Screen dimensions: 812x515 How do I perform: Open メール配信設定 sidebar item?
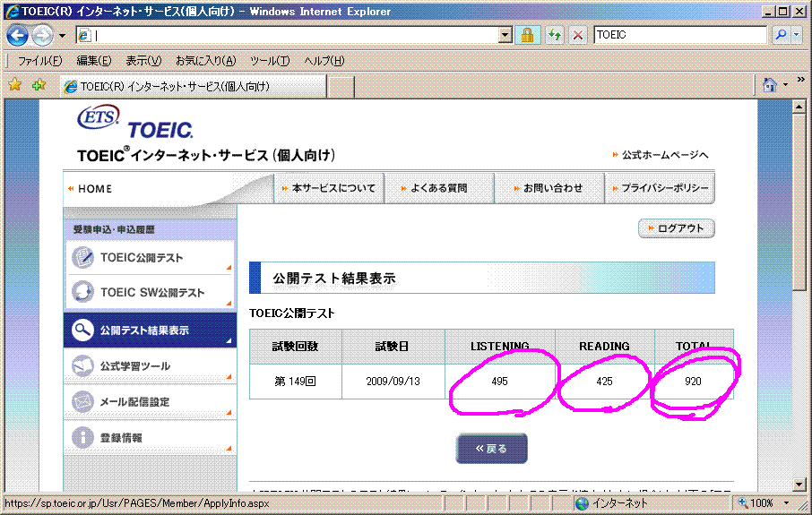click(x=150, y=401)
